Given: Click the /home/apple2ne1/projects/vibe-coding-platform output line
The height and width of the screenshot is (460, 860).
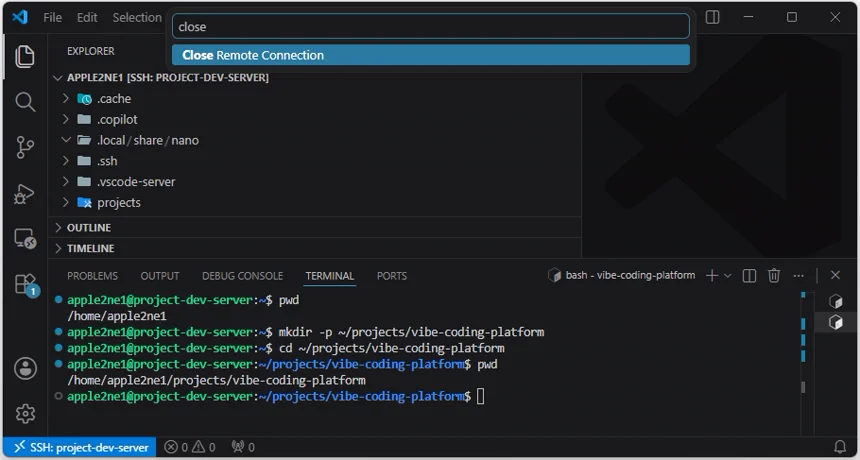Looking at the screenshot, I should click(216, 380).
